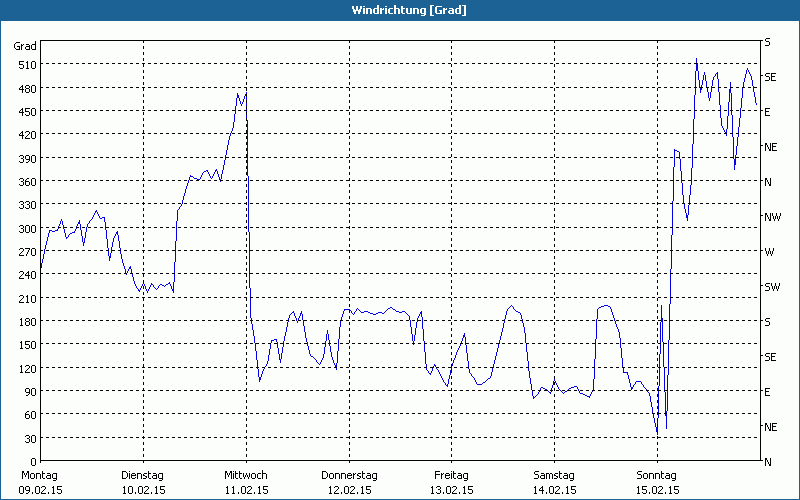Click the date 09.02.15

coord(40,490)
